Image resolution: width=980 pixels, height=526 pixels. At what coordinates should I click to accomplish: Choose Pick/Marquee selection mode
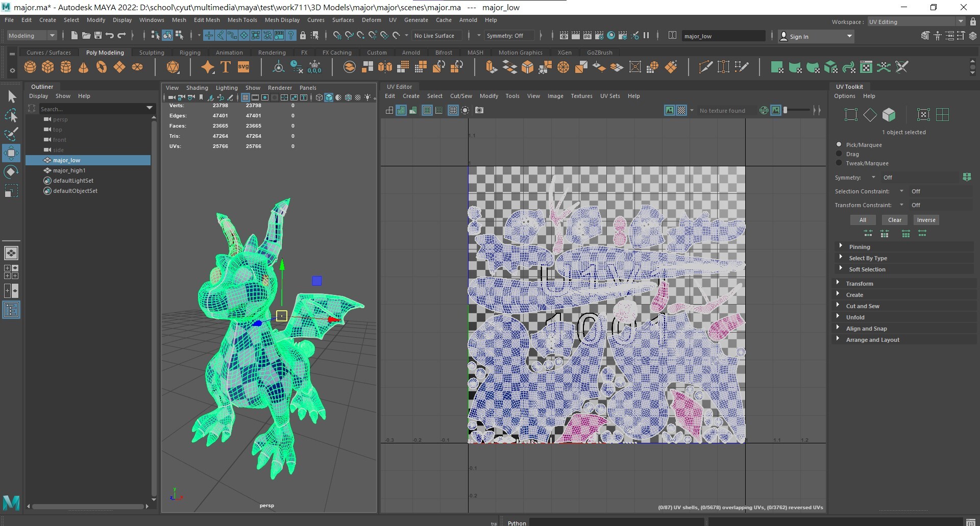pos(839,145)
